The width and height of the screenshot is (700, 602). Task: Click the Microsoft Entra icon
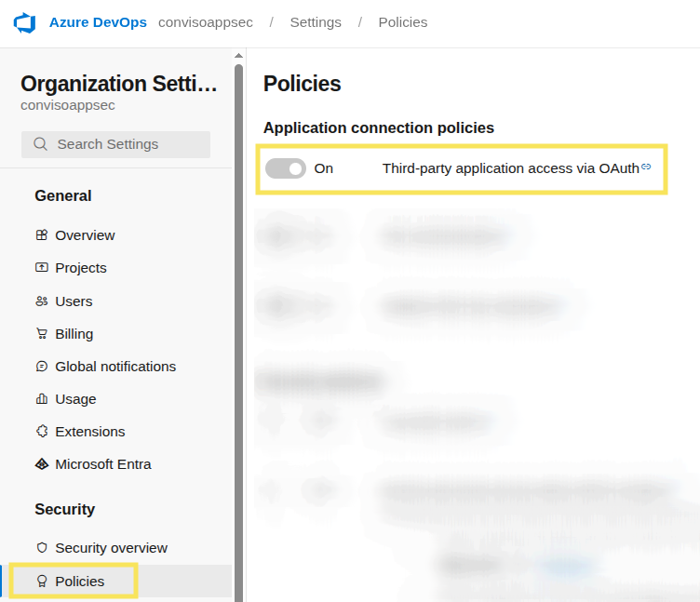(x=41, y=464)
